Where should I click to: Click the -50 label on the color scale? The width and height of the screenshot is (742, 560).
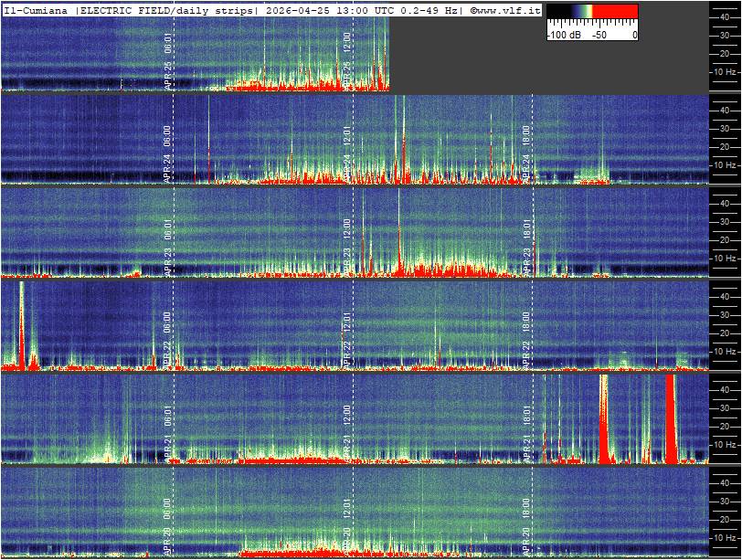click(x=599, y=35)
